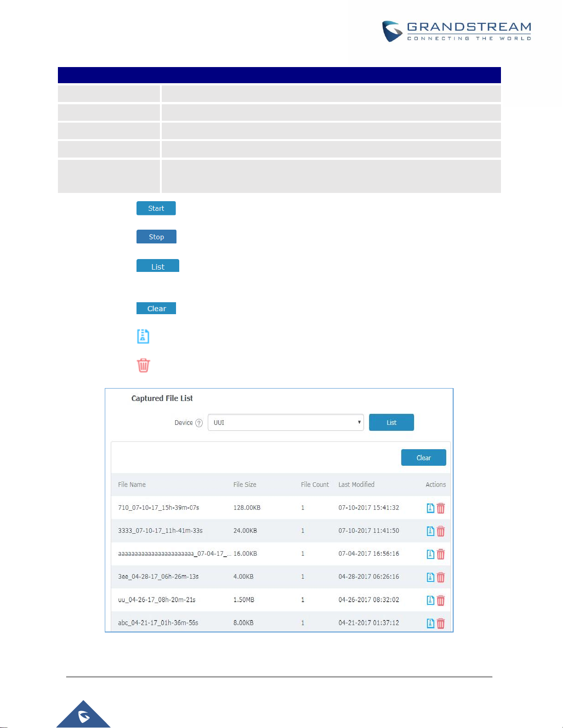The width and height of the screenshot is (563, 728).
Task: Download the 710_07-10-17_15h-39m-07s capture file
Action: point(431,508)
